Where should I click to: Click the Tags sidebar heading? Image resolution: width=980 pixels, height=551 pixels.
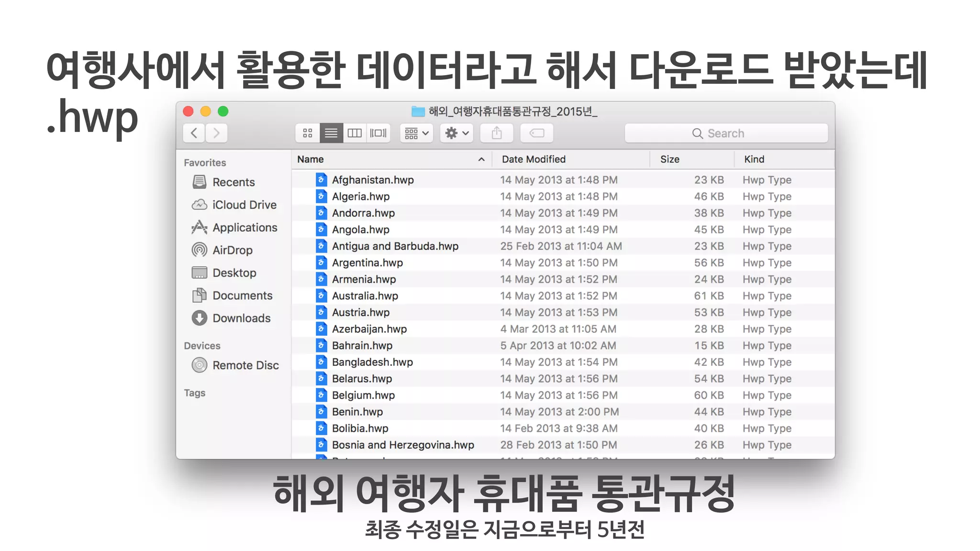point(194,393)
